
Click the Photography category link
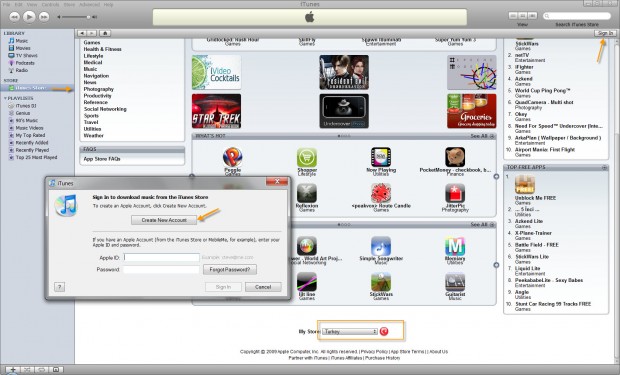[x=98, y=89]
